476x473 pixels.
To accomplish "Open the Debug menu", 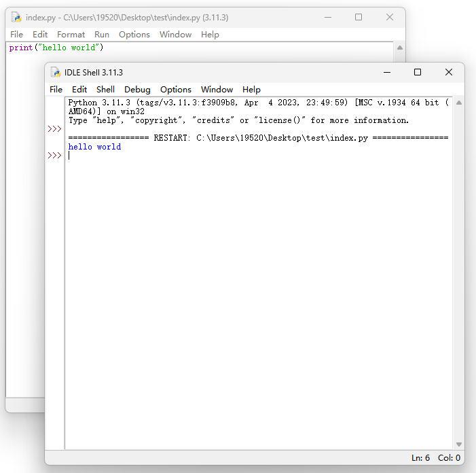I will 137,90.
